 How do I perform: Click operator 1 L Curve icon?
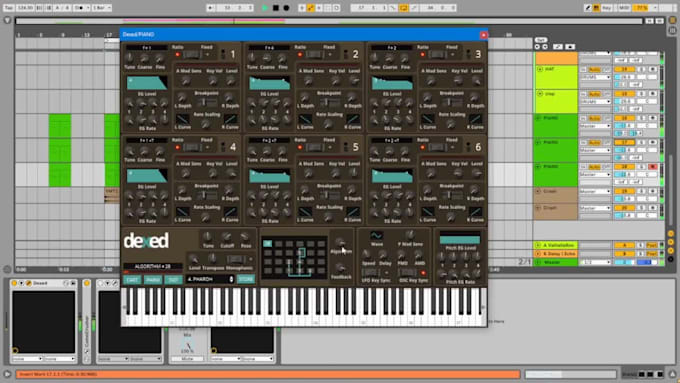[x=183, y=119]
